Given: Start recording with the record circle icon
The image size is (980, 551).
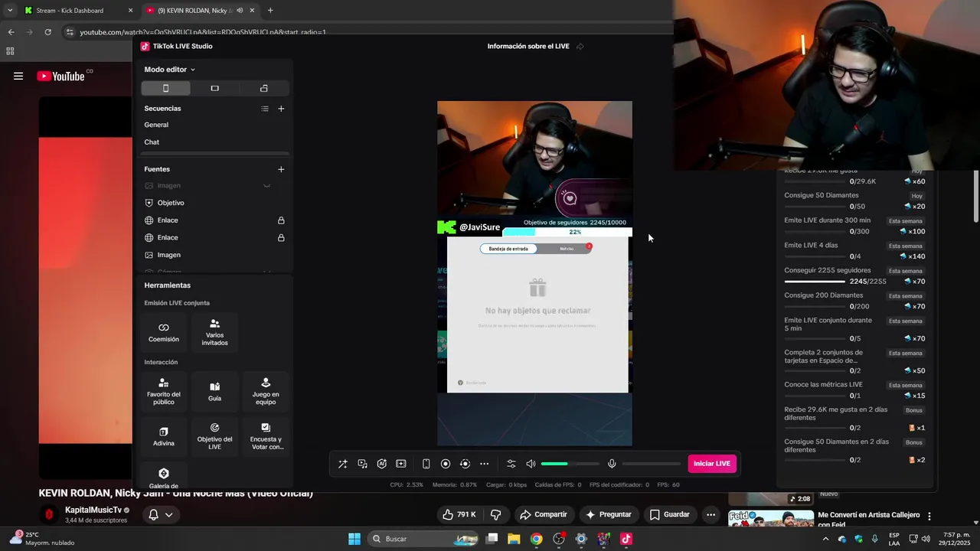Looking at the screenshot, I should click(x=446, y=464).
